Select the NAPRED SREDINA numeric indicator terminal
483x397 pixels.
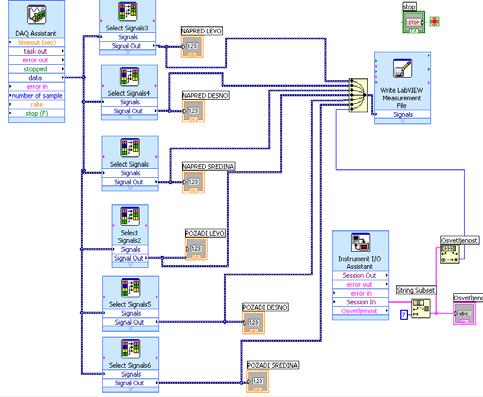tap(193, 182)
